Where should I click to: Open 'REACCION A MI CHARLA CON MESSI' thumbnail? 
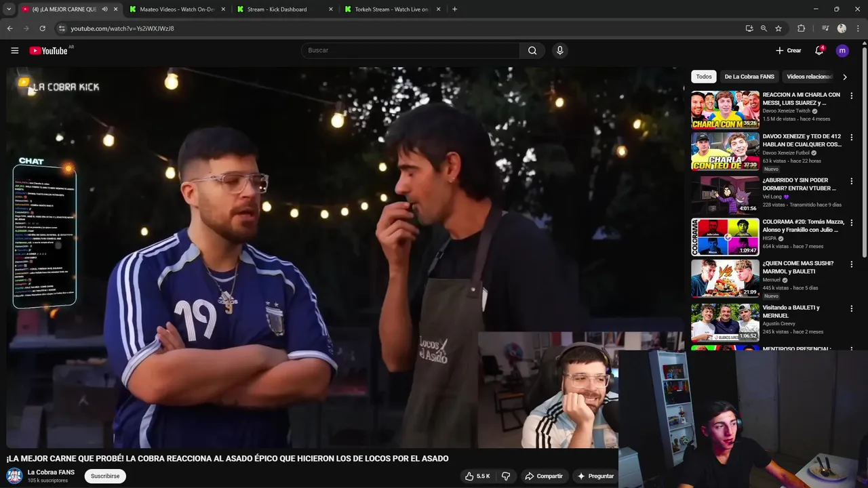pyautogui.click(x=725, y=109)
